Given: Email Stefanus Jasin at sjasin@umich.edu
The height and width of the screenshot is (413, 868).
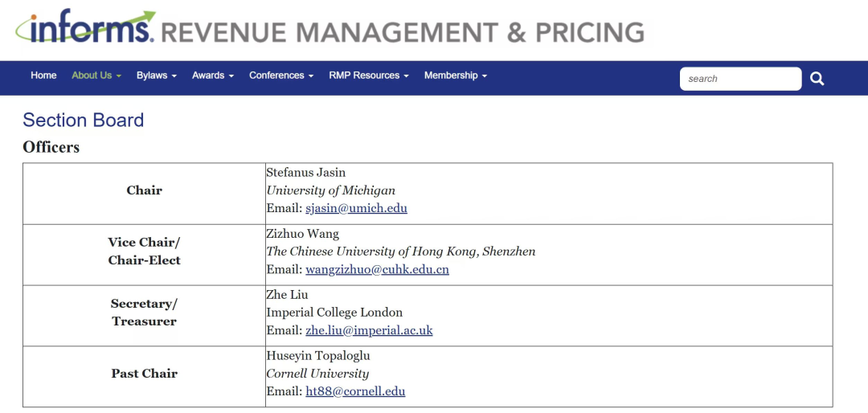Looking at the screenshot, I should [x=356, y=208].
